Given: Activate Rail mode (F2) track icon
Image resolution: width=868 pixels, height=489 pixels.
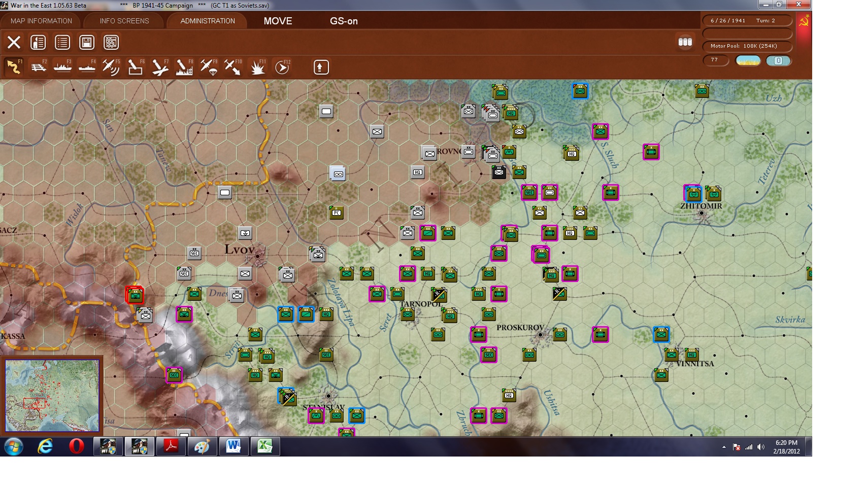Looking at the screenshot, I should 38,67.
